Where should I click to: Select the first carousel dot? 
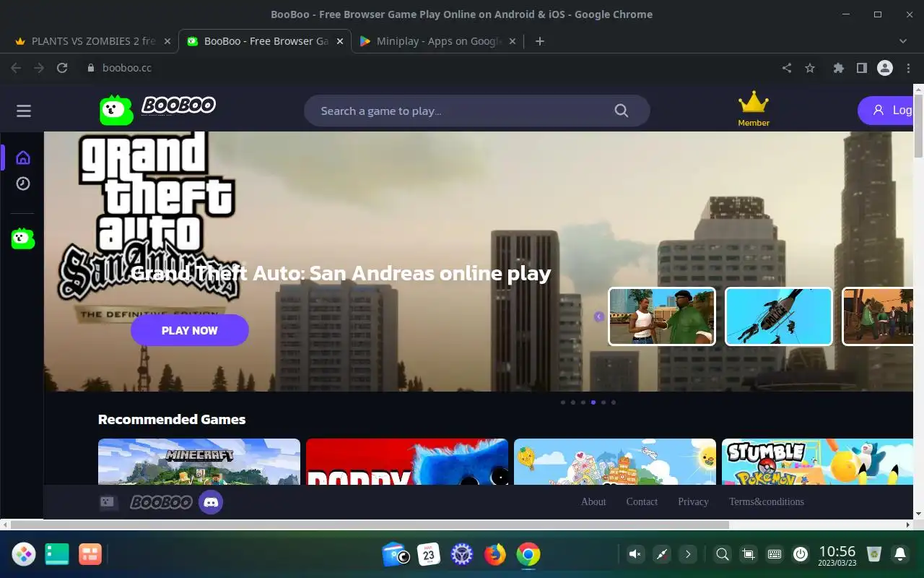(563, 402)
